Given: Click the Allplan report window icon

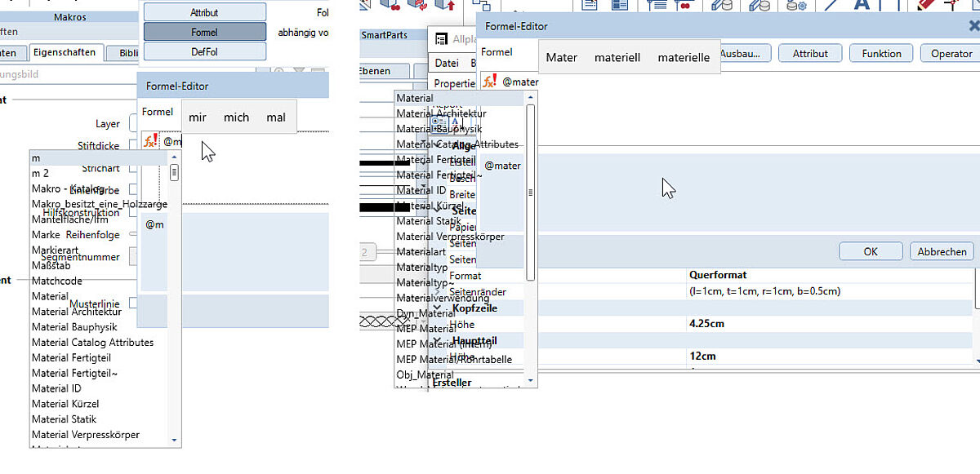Looking at the screenshot, I should [441, 39].
